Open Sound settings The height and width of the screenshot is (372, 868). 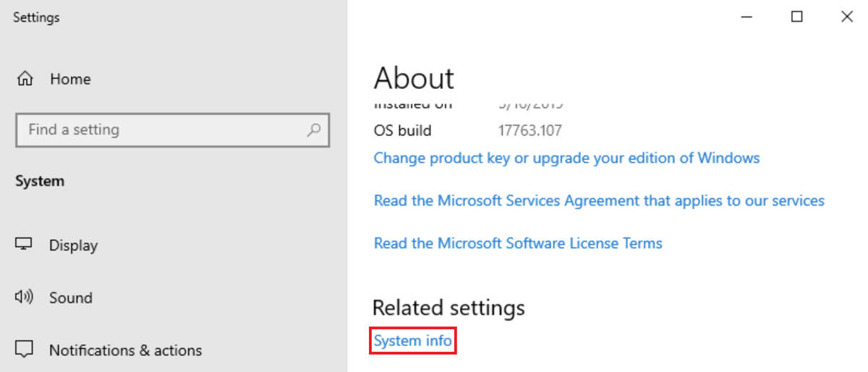coord(71,297)
